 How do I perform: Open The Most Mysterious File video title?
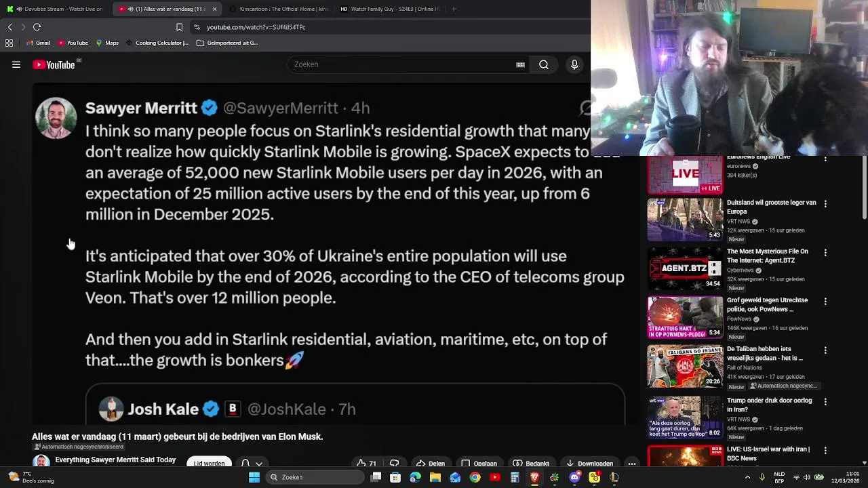point(768,256)
